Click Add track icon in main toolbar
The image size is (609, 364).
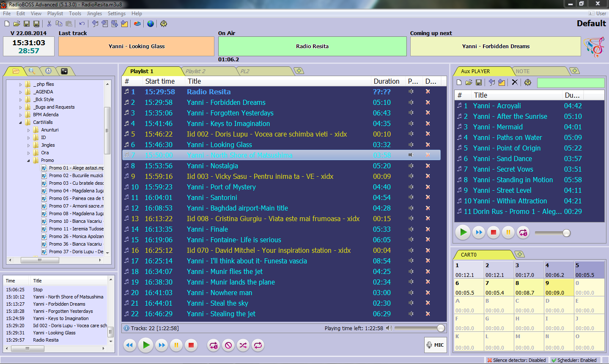[95, 24]
